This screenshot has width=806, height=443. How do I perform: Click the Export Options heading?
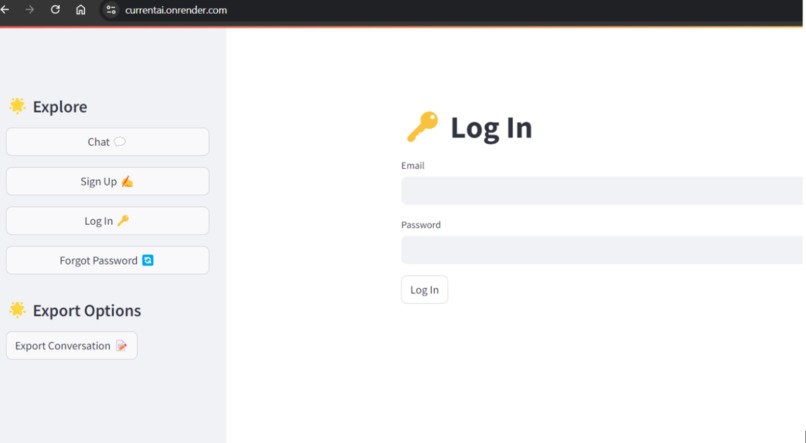pyautogui.click(x=87, y=310)
